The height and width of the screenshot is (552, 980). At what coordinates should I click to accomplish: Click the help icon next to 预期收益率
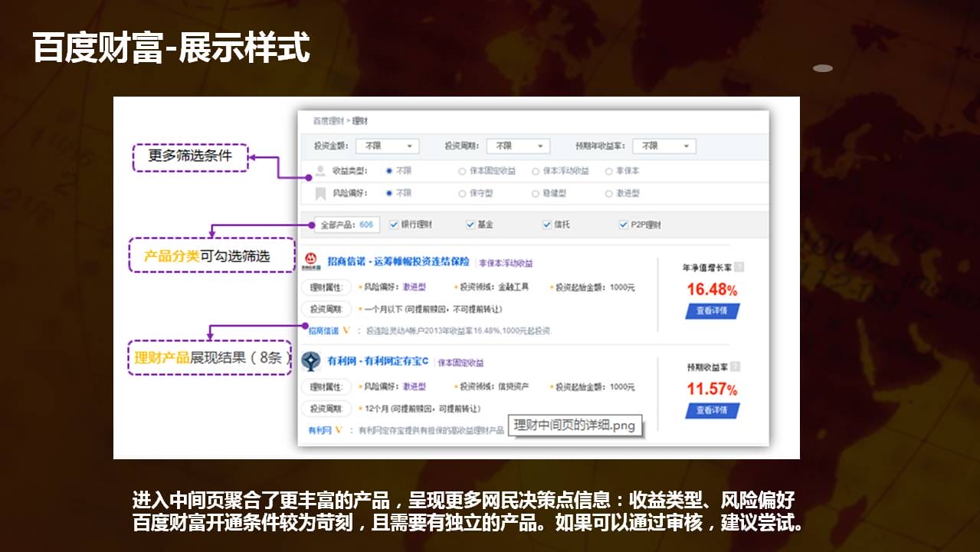click(736, 367)
